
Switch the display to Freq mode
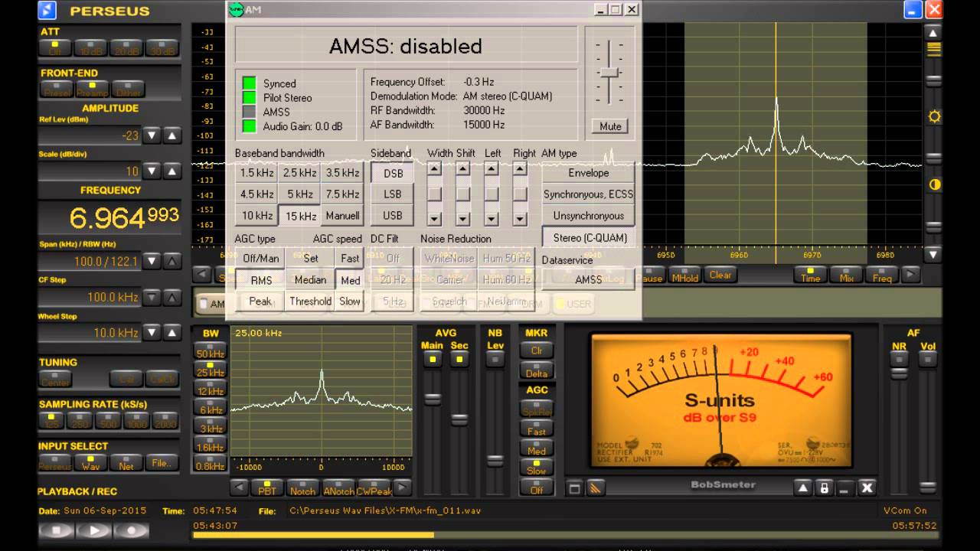pyautogui.click(x=881, y=275)
